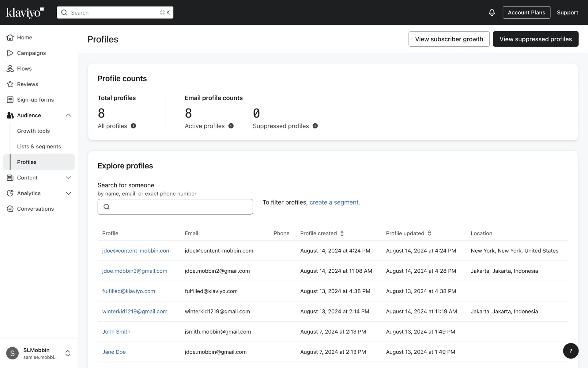Click the Flows sidebar icon
The height and width of the screenshot is (368, 588).
10,68
